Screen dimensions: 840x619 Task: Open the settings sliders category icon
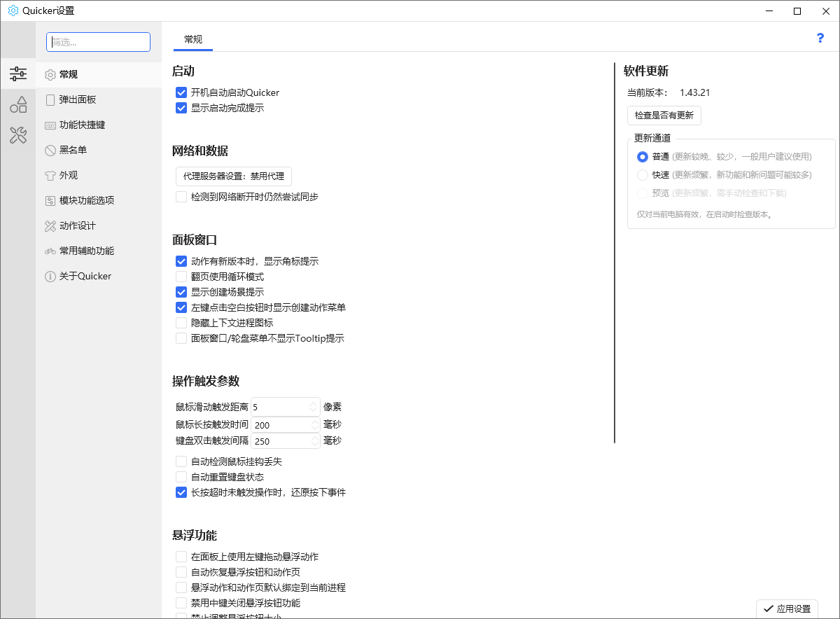click(x=18, y=74)
